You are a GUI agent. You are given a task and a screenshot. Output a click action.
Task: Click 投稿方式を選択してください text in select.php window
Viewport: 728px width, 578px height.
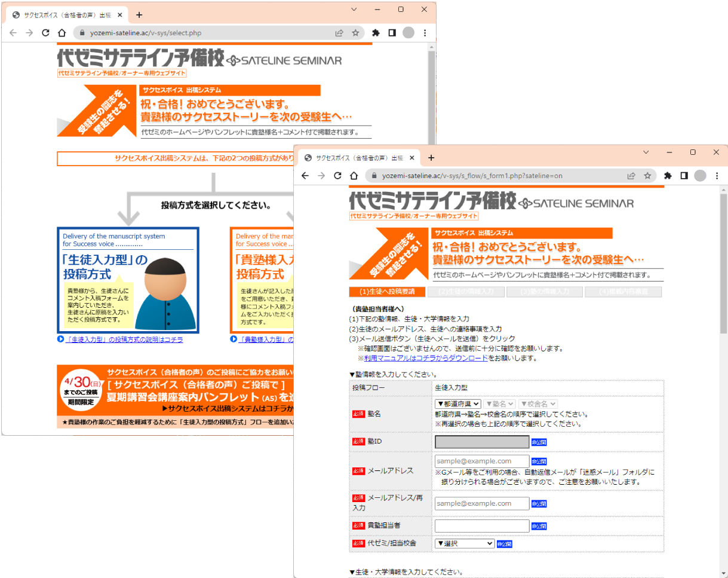pyautogui.click(x=216, y=205)
